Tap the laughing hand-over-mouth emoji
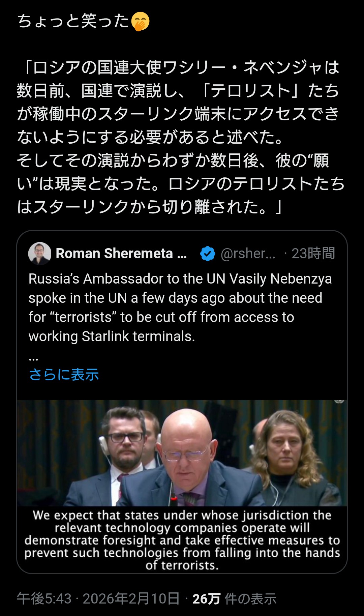364x616 pixels. 140,22
